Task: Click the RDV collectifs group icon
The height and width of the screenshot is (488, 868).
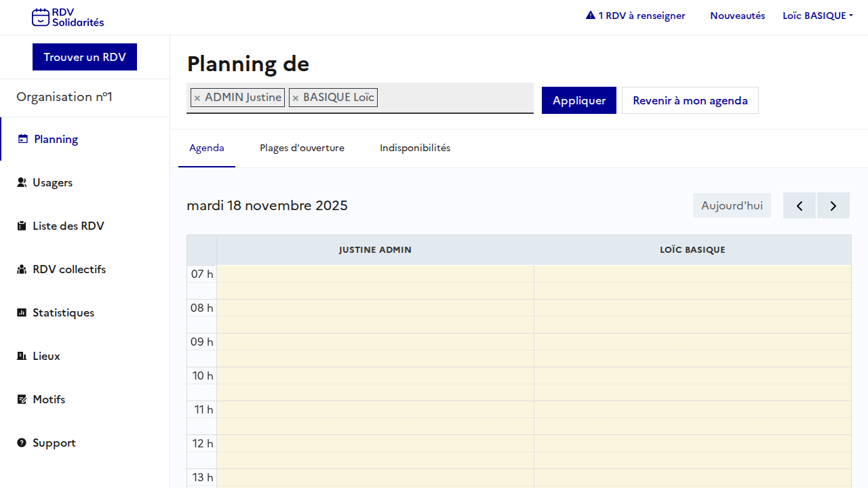Action: pyautogui.click(x=22, y=269)
